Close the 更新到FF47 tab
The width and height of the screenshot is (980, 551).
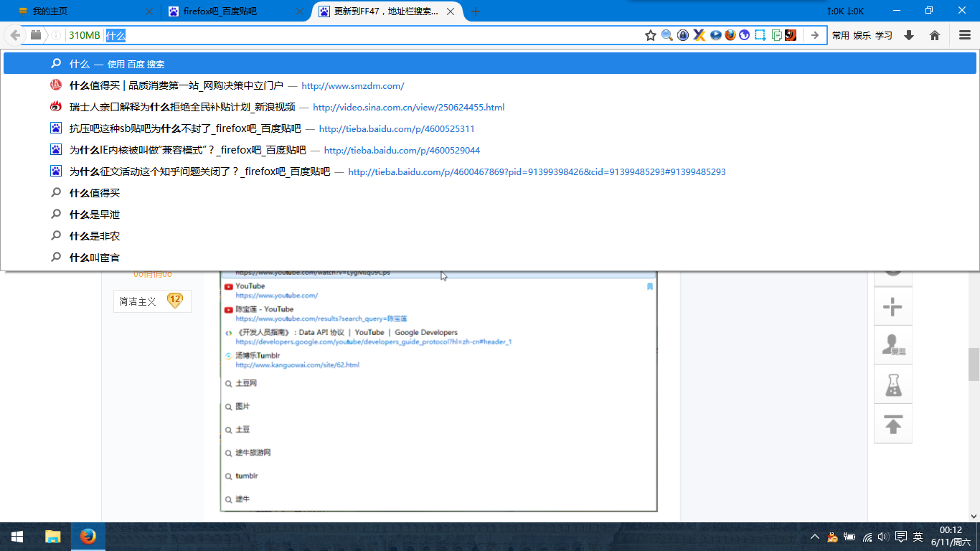point(451,11)
